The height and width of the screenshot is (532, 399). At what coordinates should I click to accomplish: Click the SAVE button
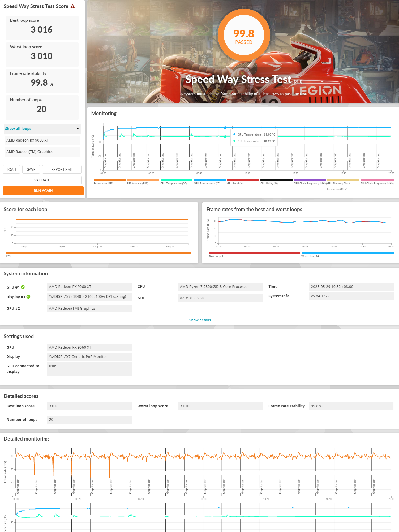pos(31,169)
